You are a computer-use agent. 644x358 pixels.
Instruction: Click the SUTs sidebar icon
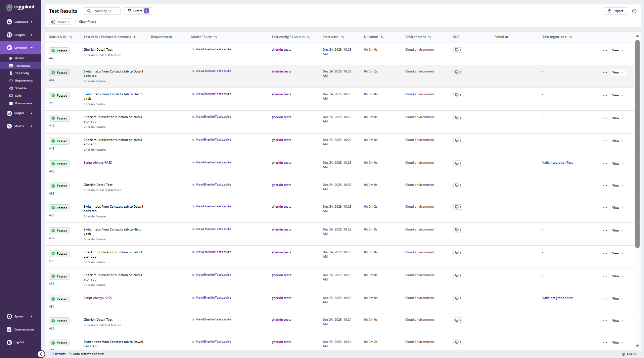[11, 96]
